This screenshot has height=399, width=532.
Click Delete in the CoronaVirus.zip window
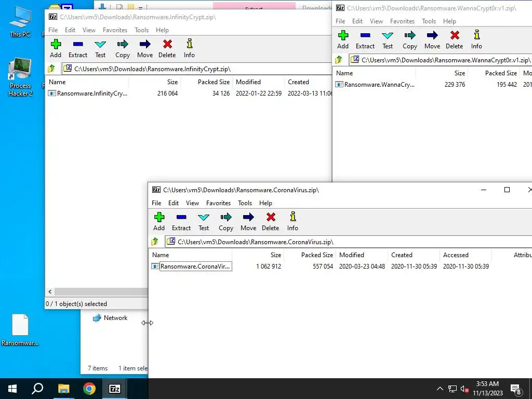coord(270,221)
